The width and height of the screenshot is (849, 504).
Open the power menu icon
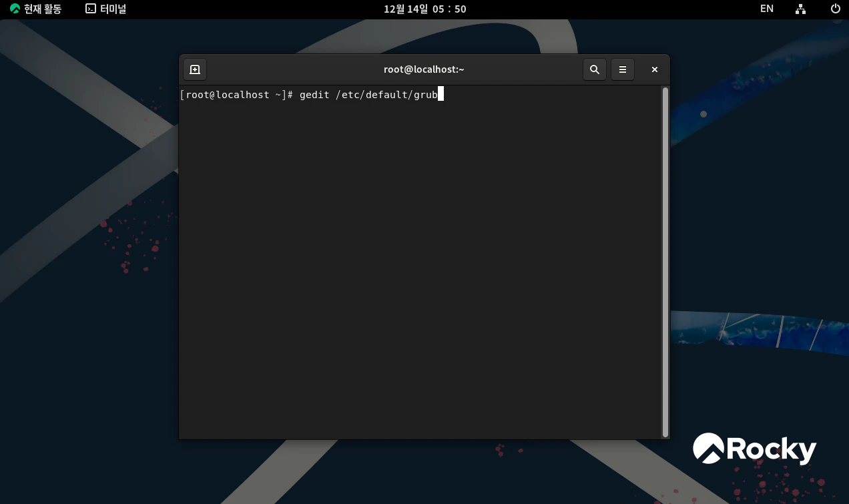(835, 9)
